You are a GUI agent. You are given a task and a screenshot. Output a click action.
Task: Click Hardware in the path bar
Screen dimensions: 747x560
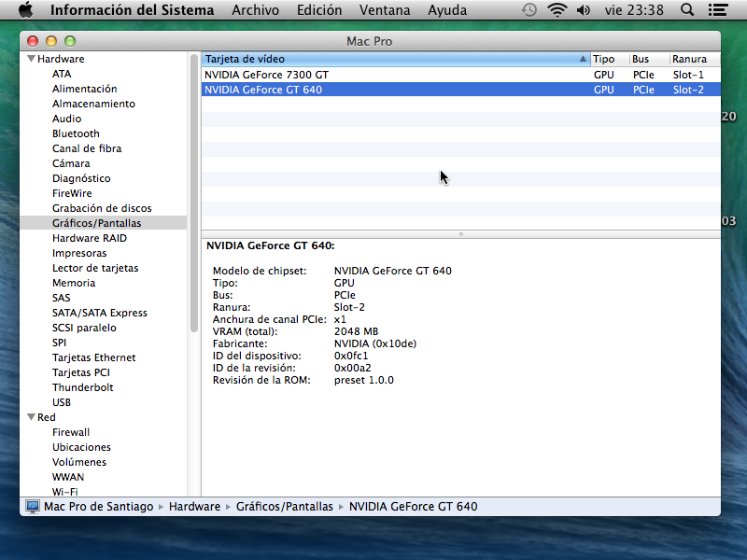194,507
